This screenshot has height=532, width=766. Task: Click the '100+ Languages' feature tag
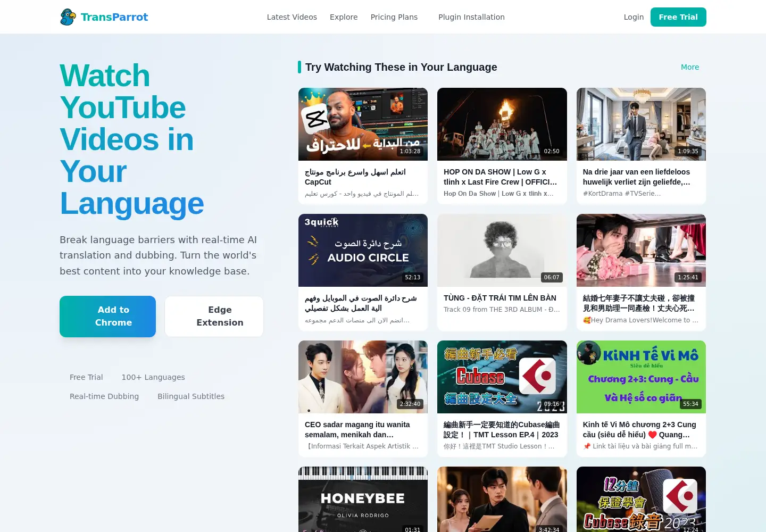coord(153,377)
